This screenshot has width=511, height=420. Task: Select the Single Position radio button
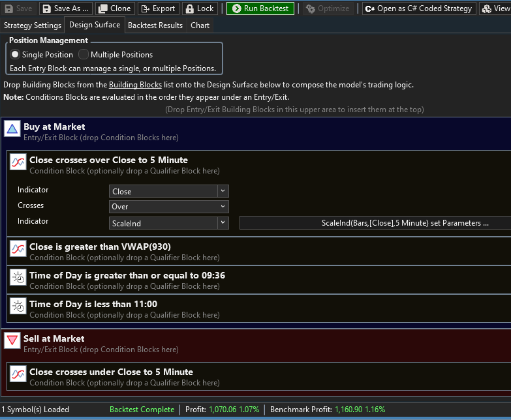(x=15, y=55)
